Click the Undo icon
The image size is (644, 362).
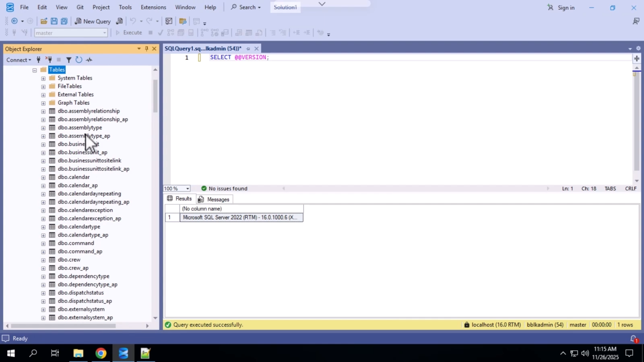[x=133, y=21]
